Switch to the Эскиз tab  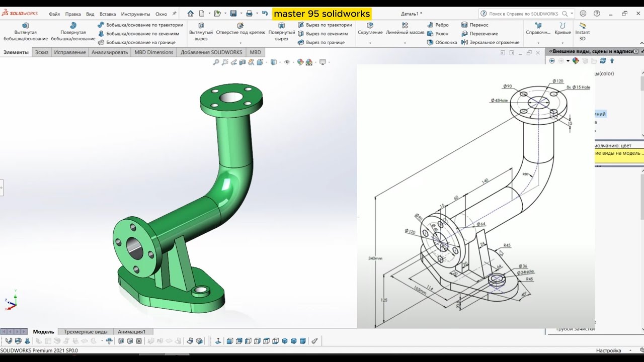(x=42, y=52)
